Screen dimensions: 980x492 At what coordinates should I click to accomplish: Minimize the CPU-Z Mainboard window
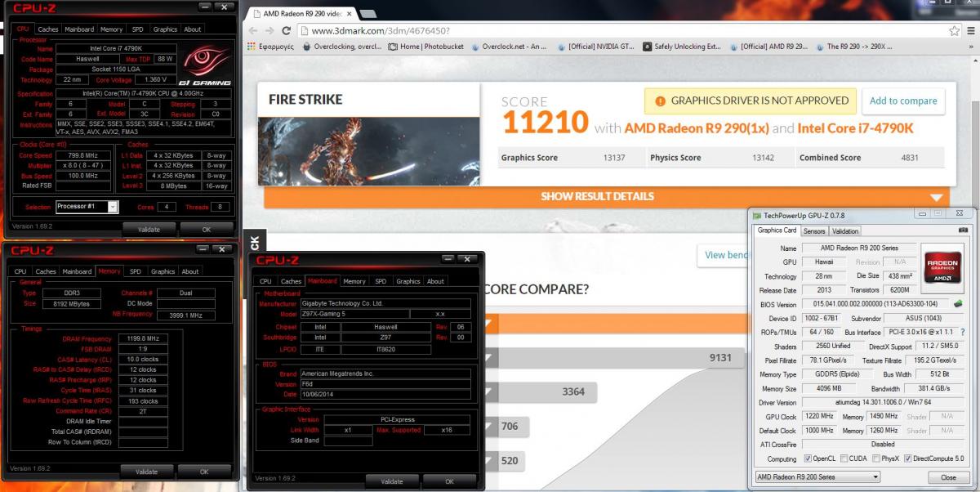449,260
